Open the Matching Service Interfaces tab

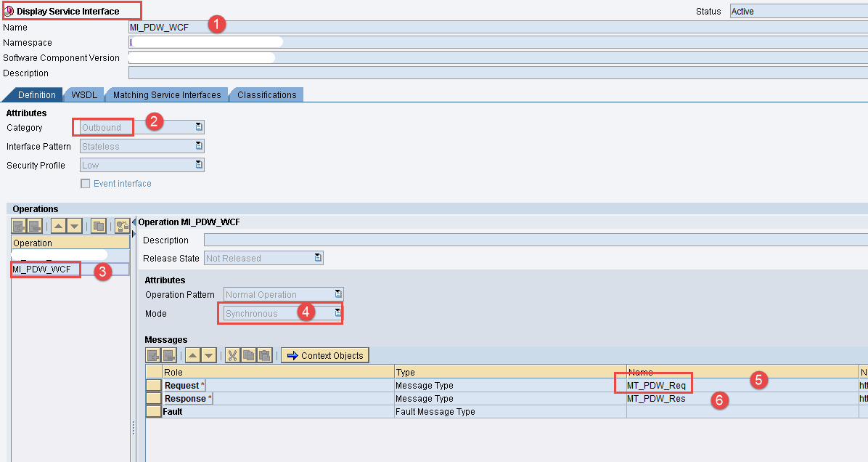[x=167, y=95]
